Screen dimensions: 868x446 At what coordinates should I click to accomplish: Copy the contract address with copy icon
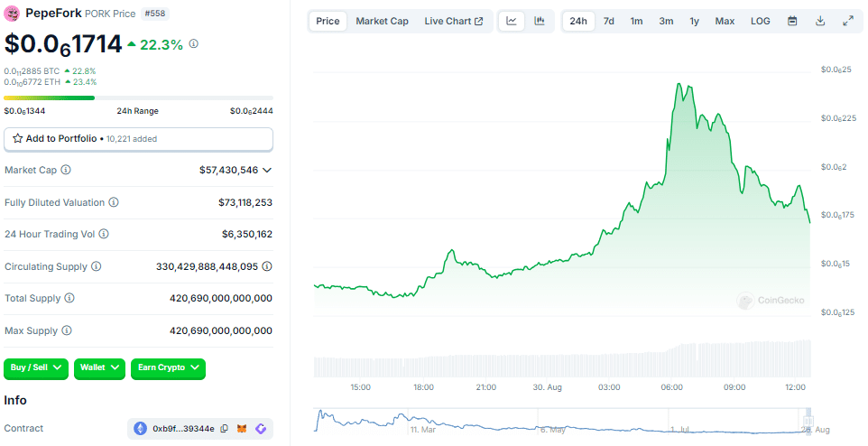click(x=224, y=428)
